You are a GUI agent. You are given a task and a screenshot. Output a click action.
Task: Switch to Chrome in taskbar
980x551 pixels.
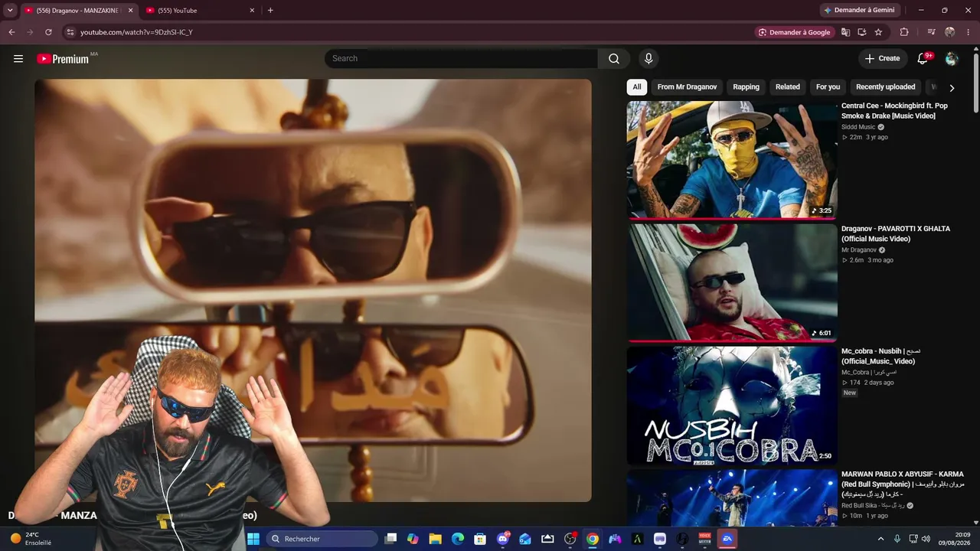pyautogui.click(x=593, y=539)
